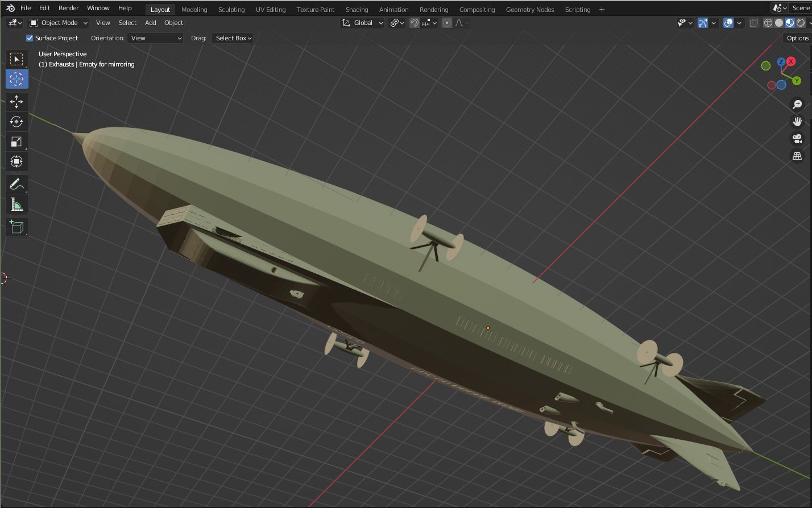Open the Object Mode dropdown
This screenshot has height=508, width=812.
[58, 23]
